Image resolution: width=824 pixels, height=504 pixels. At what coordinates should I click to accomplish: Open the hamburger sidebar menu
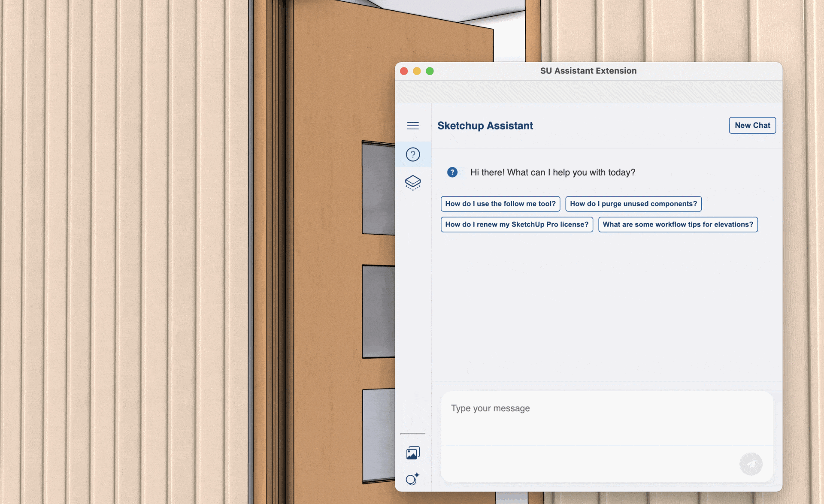pos(412,126)
